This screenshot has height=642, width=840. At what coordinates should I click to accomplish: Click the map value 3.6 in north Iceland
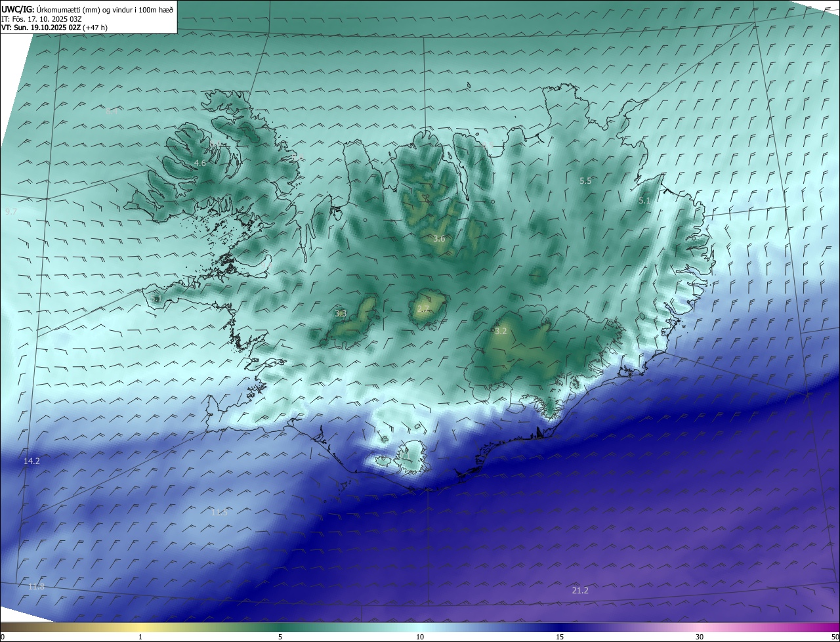click(x=439, y=239)
